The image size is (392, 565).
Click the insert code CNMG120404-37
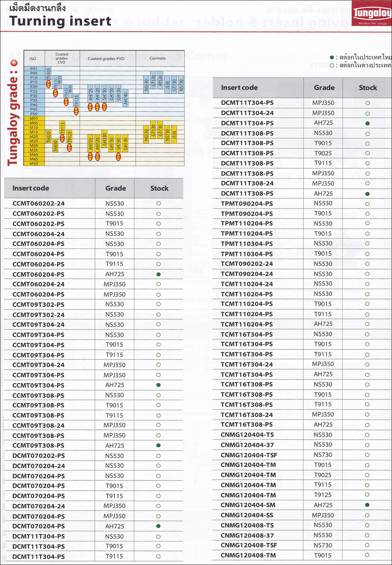(248, 445)
